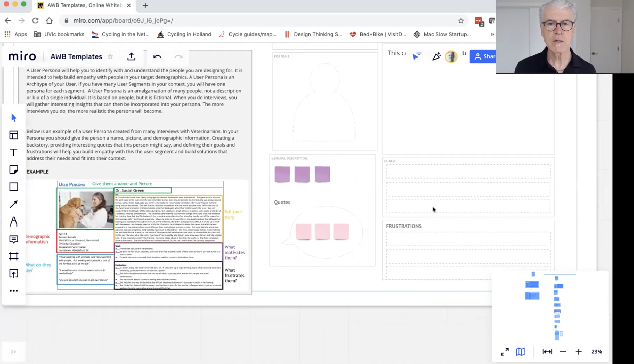Select the Connection line arrow tool
Viewport: 634px width, 364px height.
(x=14, y=204)
